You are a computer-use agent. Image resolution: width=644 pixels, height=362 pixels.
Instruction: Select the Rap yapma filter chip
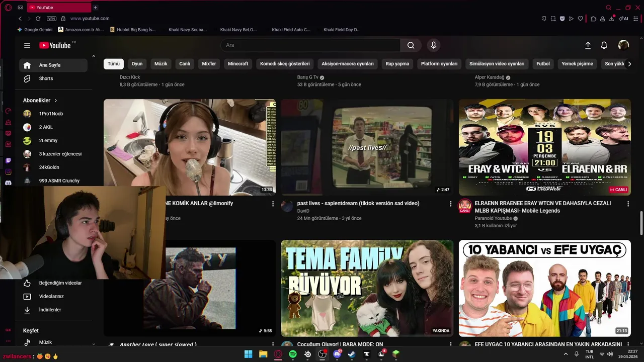pos(397,64)
